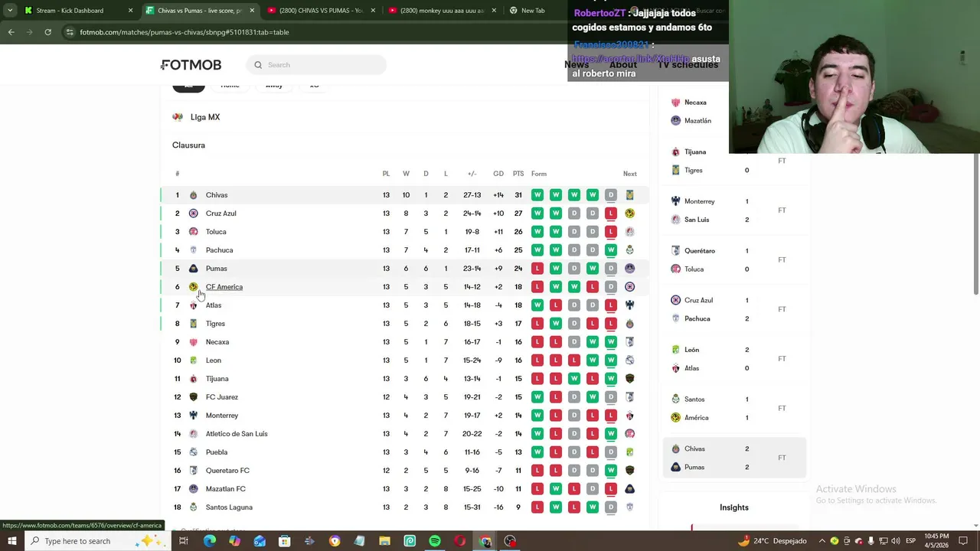Open Spotify from the taskbar
The width and height of the screenshot is (980, 551).
(435, 541)
